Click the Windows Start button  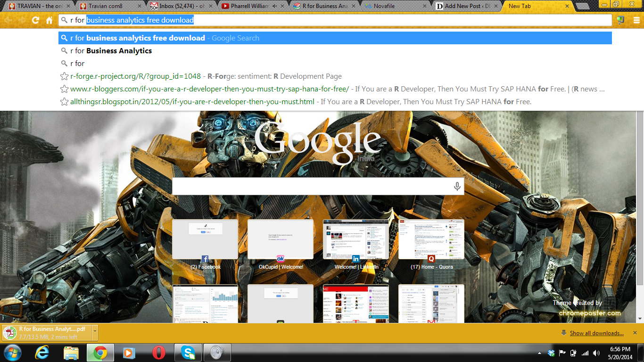point(12,352)
